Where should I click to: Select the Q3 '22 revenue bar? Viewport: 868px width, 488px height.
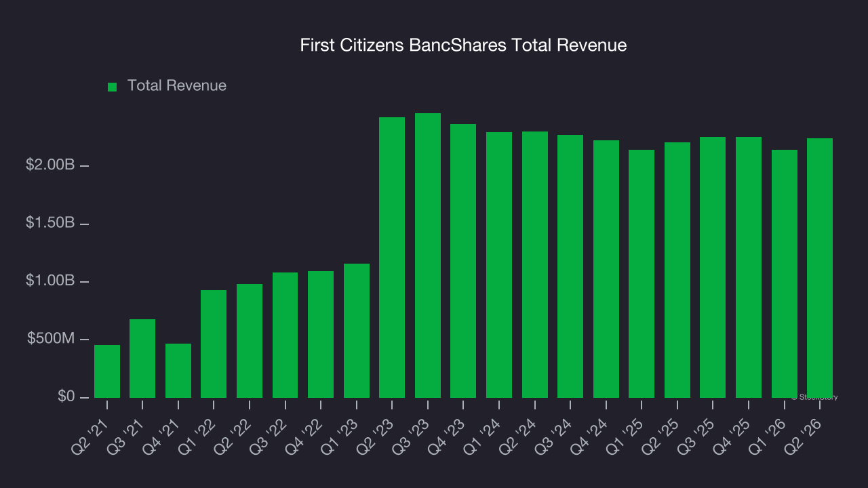(285, 335)
